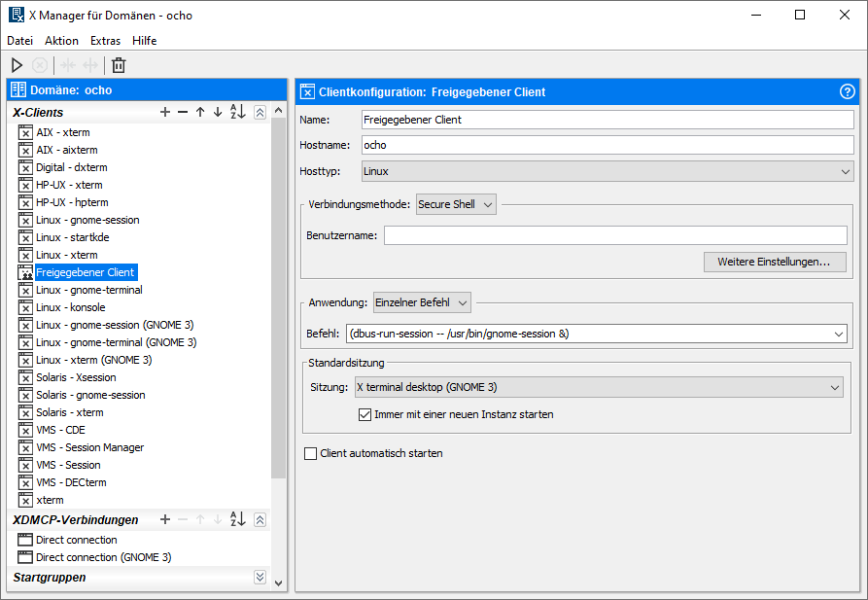Uncheck 'Immer mit einer neuen Instanz starten'

tap(365, 414)
